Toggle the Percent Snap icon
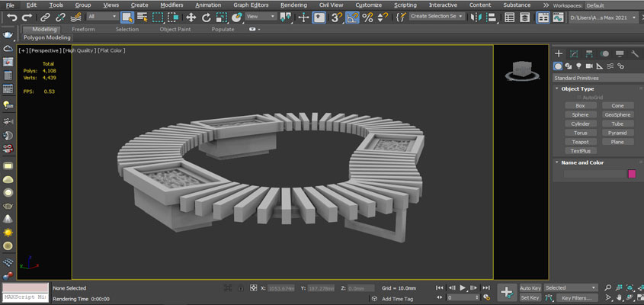 coord(367,18)
